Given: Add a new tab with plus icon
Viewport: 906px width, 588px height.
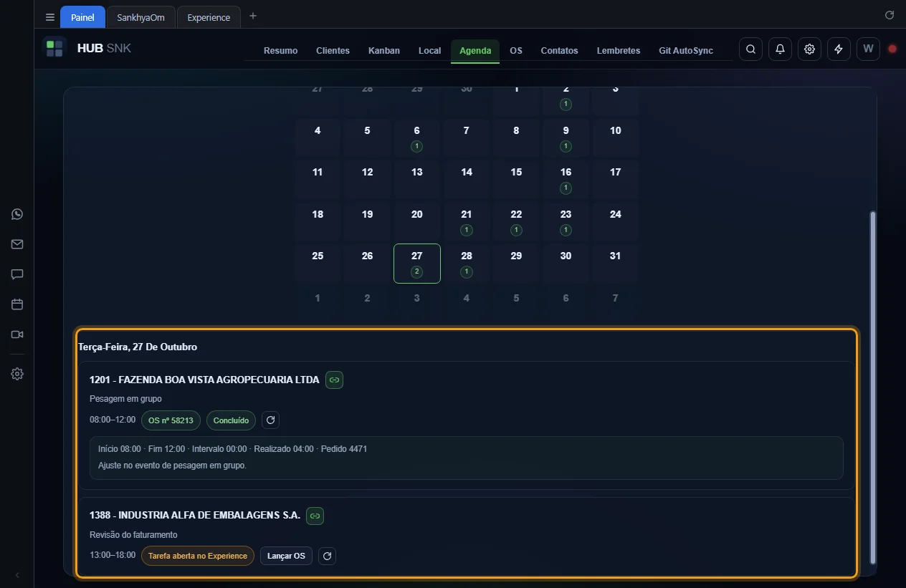Looking at the screenshot, I should 252,16.
